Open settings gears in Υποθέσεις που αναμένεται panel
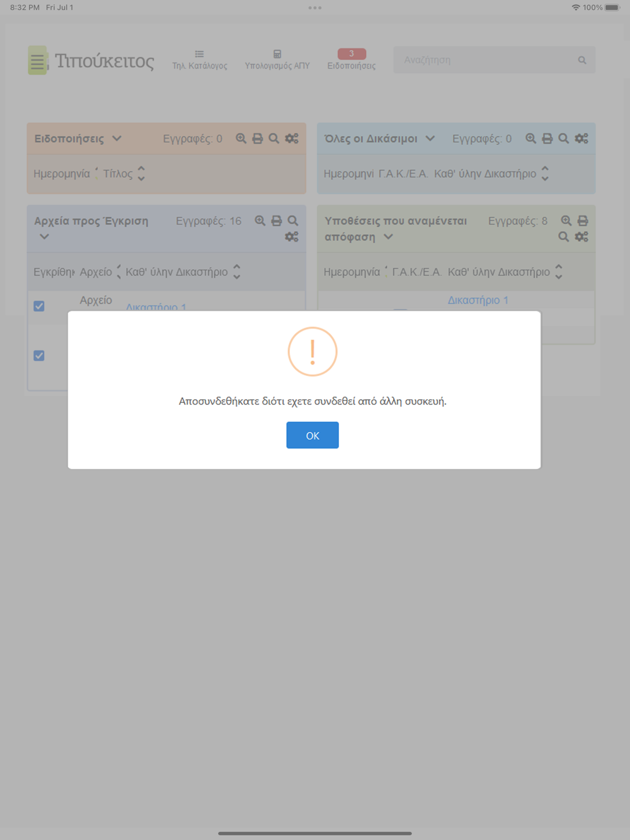 [x=581, y=237]
